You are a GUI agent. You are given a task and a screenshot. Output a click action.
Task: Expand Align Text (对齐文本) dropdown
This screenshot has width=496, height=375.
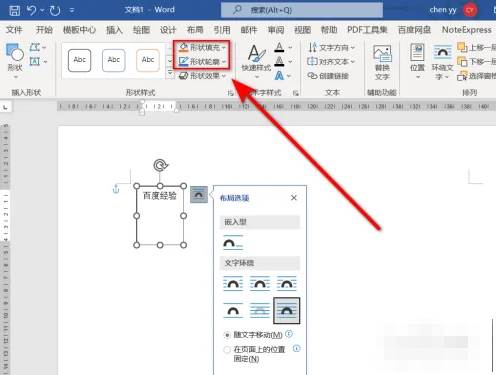coord(353,62)
